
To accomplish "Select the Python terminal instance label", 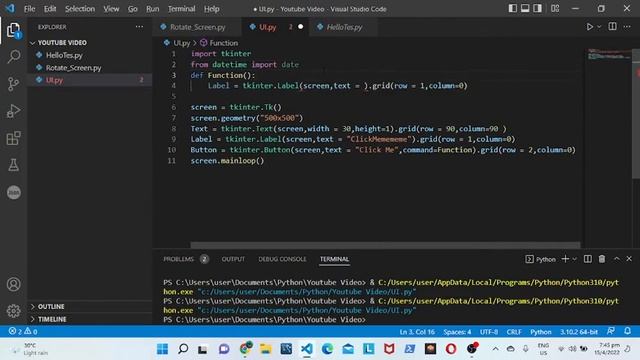I will coord(541,259).
